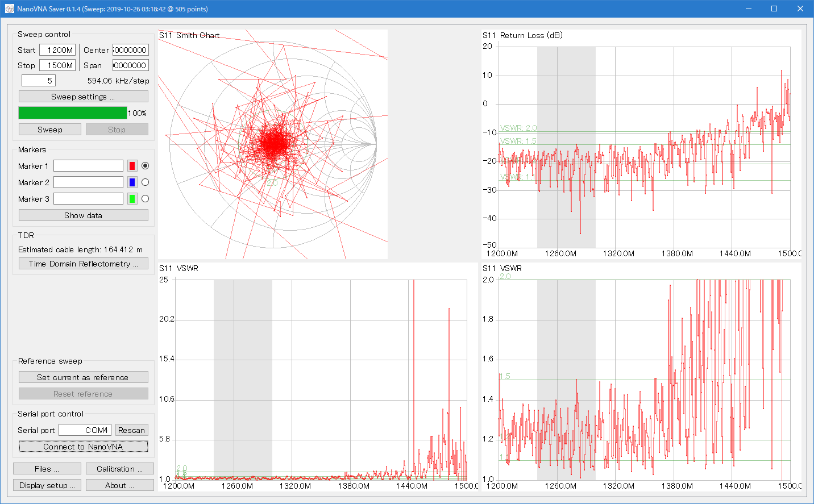This screenshot has height=504, width=814.
Task: Click the Span frequency field
Action: (131, 65)
